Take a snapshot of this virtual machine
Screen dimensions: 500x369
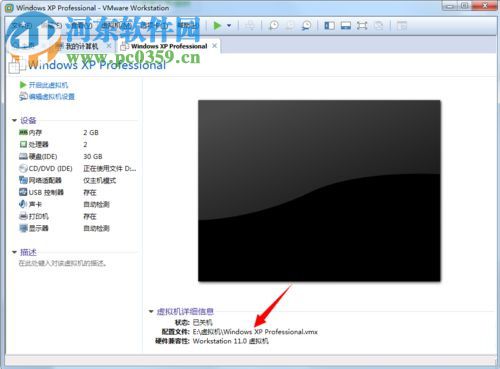[x=274, y=26]
